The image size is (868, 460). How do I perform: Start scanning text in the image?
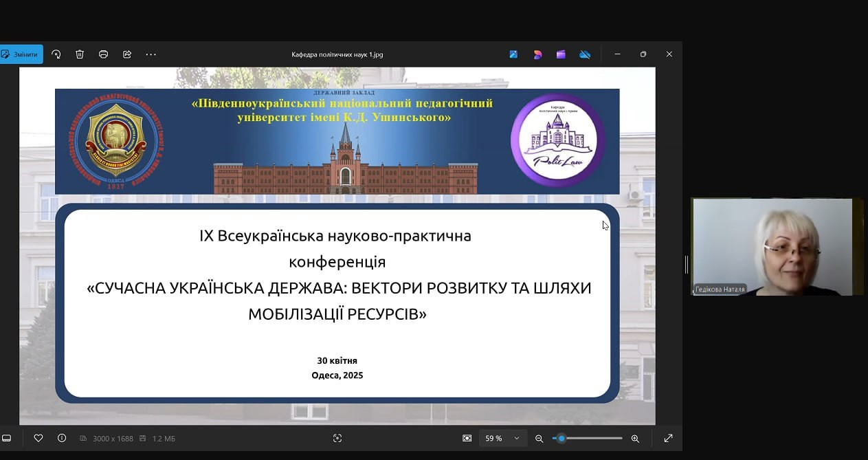(x=337, y=438)
